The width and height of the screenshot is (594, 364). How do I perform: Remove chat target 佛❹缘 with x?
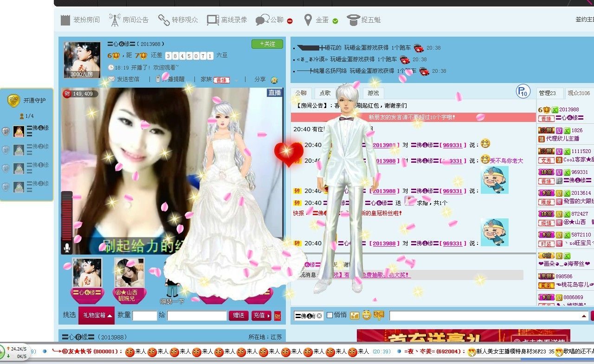coord(319,316)
